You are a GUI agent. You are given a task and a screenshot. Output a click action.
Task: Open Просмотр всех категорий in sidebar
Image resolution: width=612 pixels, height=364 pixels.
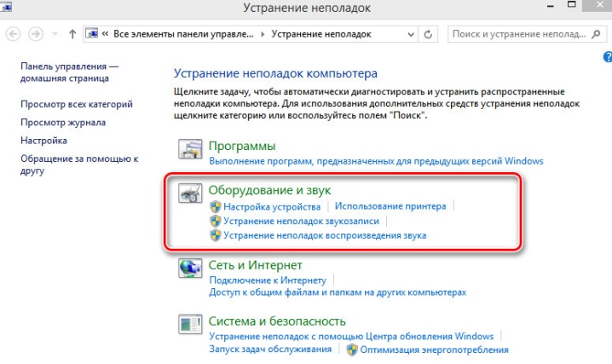click(77, 104)
